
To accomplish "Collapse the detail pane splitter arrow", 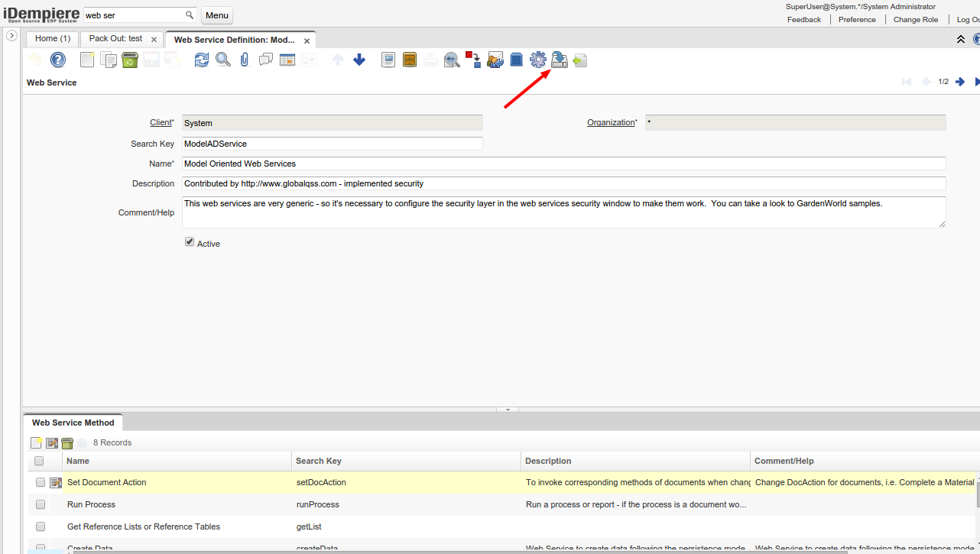I will pos(507,410).
